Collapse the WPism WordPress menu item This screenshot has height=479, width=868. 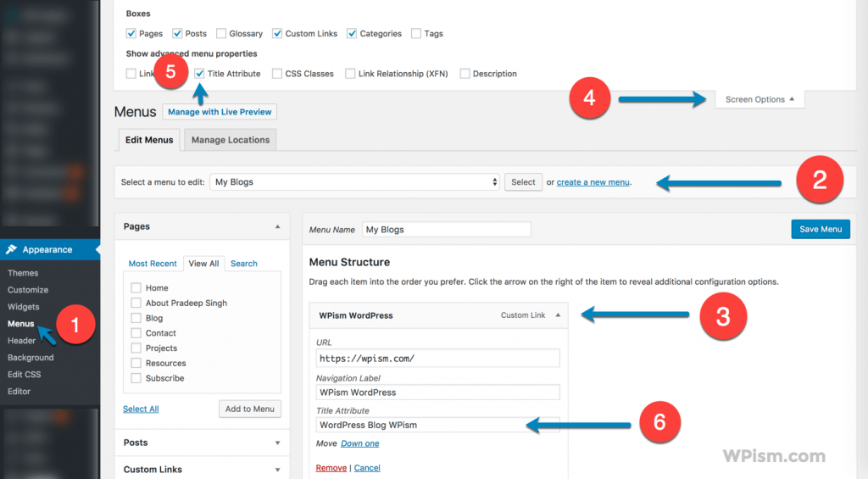click(x=558, y=315)
